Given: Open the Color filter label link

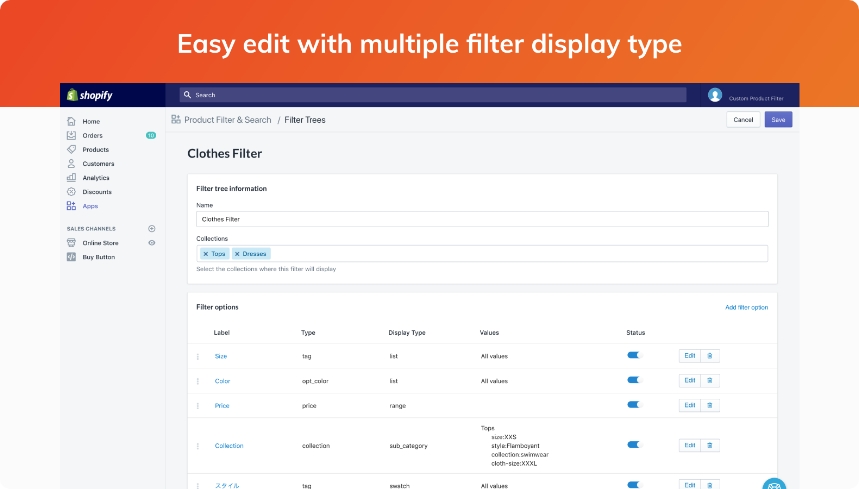Looking at the screenshot, I should coord(222,381).
